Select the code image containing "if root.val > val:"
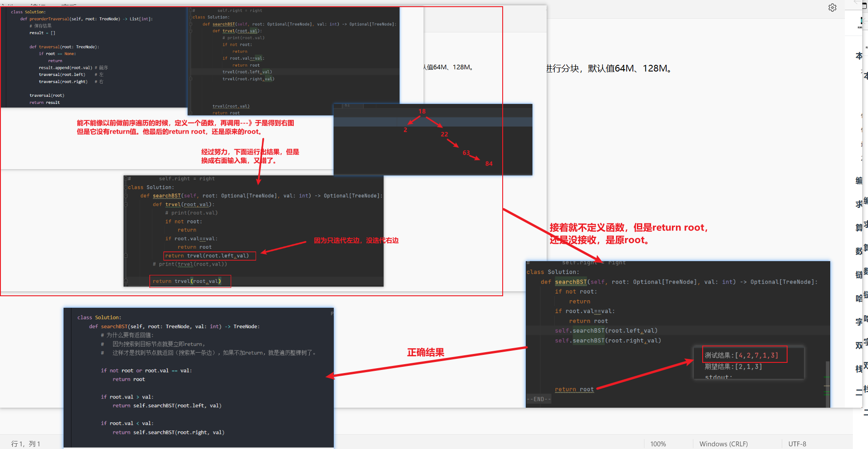Screen dimensions: 868x449 point(199,377)
